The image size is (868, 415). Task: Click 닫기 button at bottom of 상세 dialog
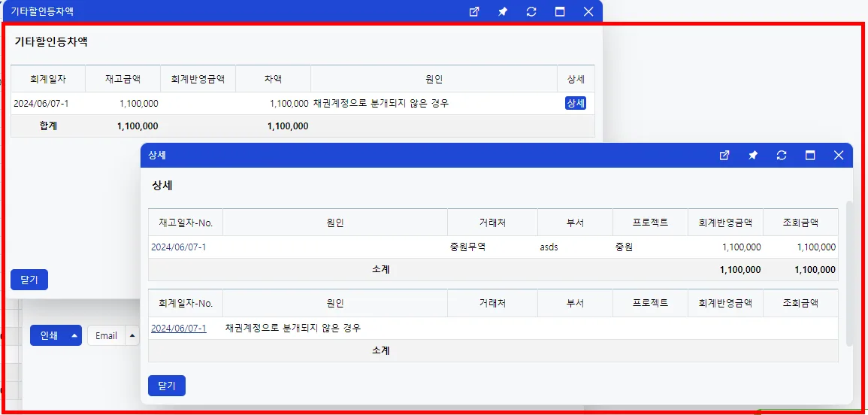click(167, 386)
